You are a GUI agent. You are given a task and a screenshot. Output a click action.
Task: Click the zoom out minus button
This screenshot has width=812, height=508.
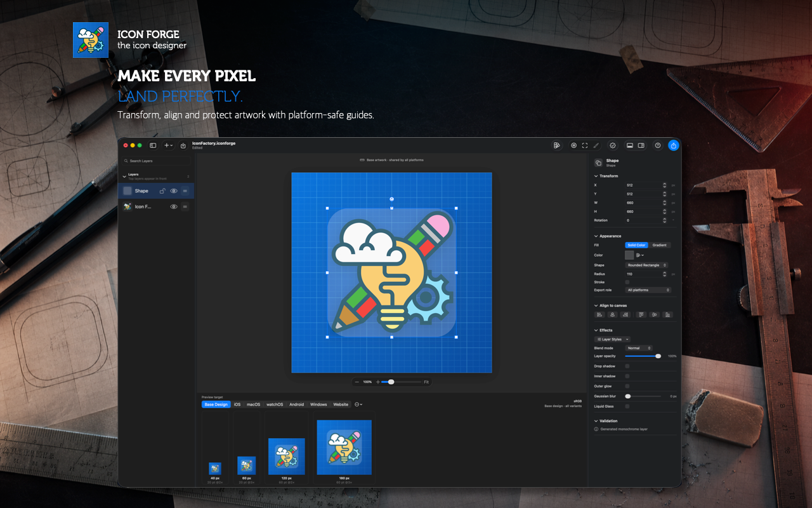coord(357,382)
